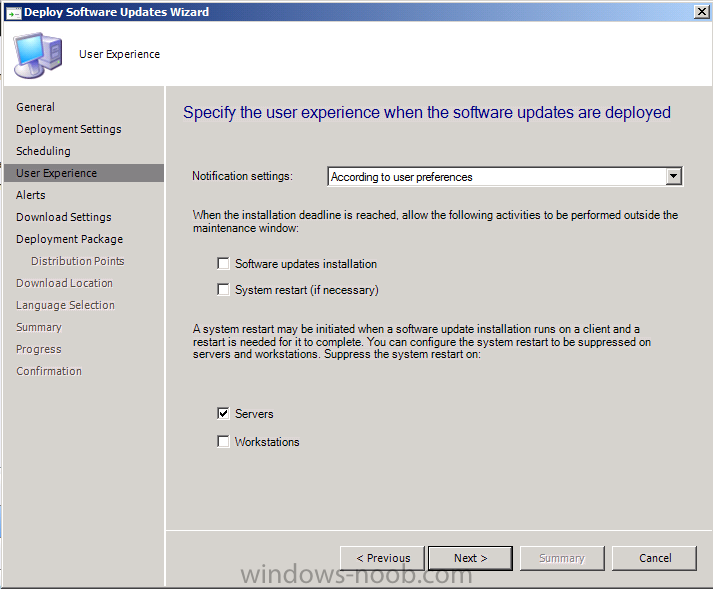This screenshot has height=589, width=713.
Task: Tick the Workstations checkbox
Action: tap(223, 442)
